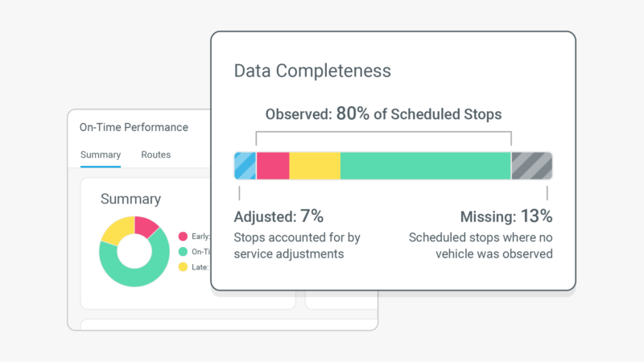Viewport: 644px width, 362px height.
Task: Open the Routes tab
Action: tap(155, 155)
